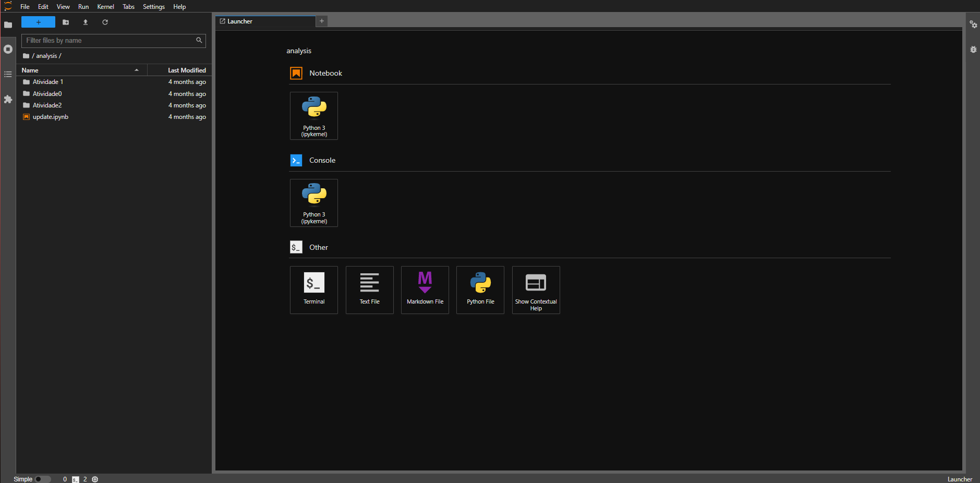Click the search magnifier in filter box

199,40
